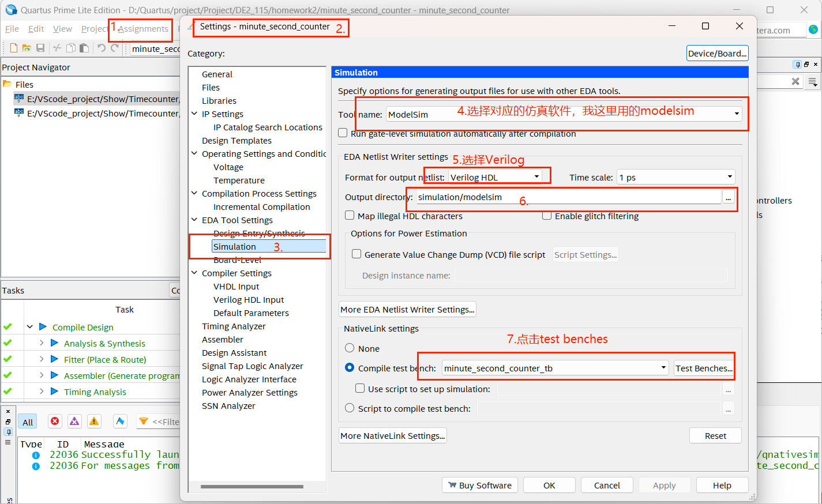Show critical warning messages purple triangle icon
This screenshot has width=822, height=504.
click(74, 421)
